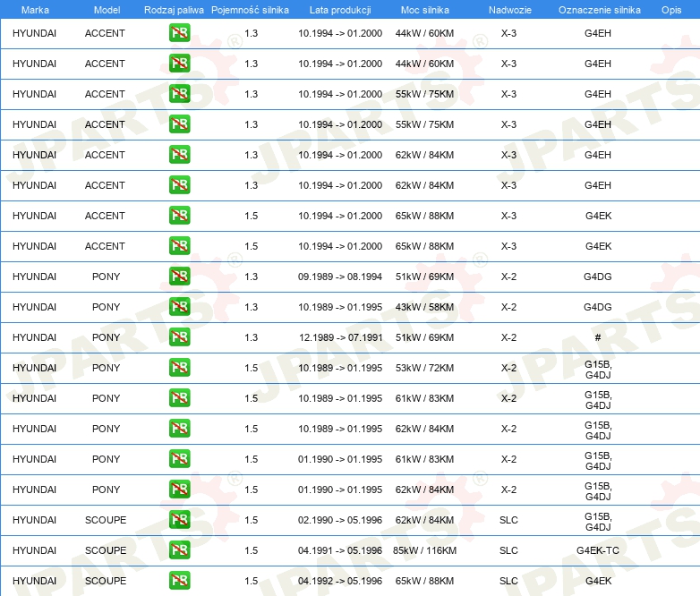Click the # engine code cell

point(598,337)
